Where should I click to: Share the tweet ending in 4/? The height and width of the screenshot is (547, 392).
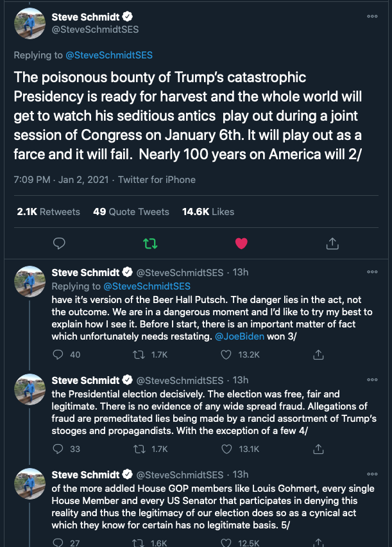point(318,449)
